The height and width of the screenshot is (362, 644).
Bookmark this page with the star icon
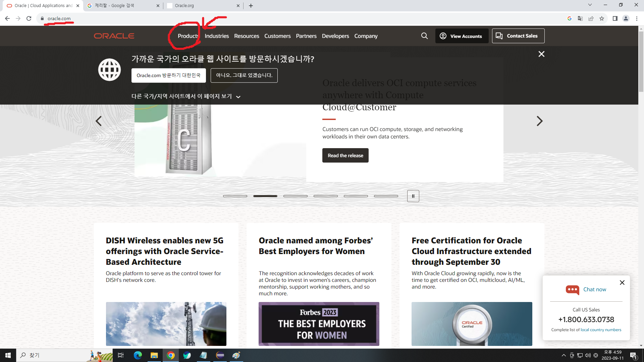pyautogui.click(x=602, y=18)
